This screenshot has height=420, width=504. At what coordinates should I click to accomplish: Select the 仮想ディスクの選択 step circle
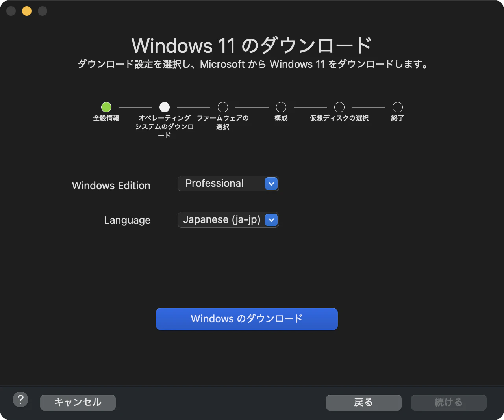[x=339, y=107]
